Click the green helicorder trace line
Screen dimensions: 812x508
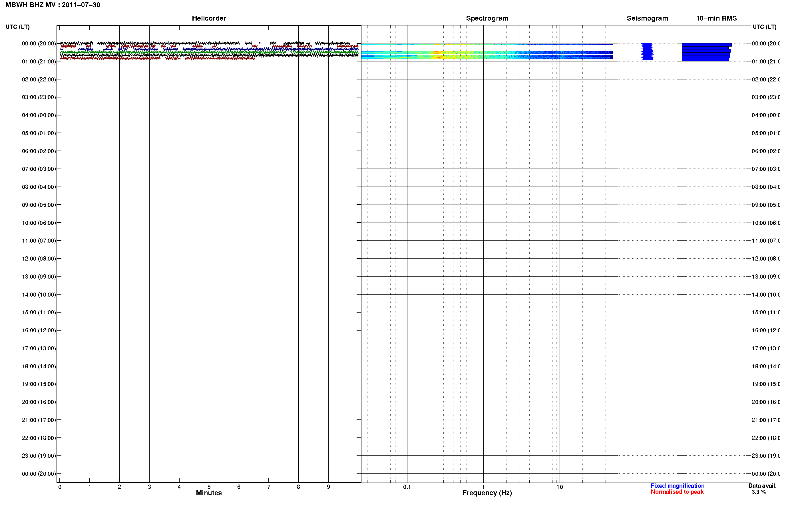[x=209, y=52]
